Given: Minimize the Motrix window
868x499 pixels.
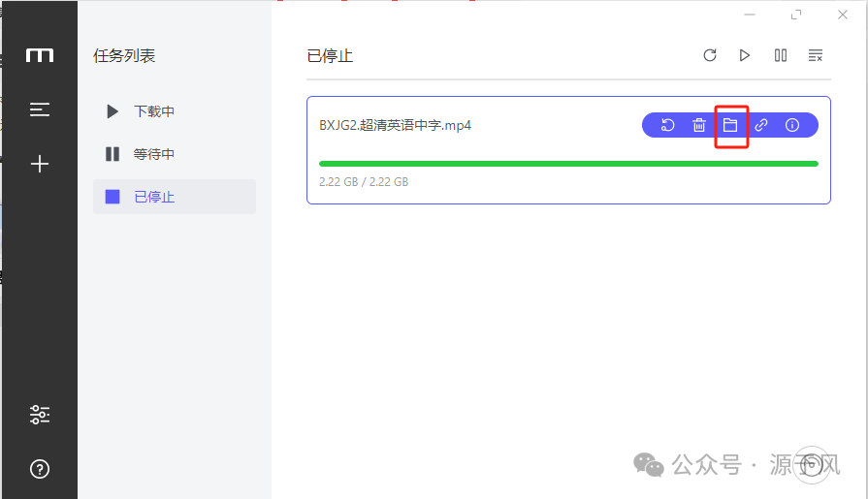Looking at the screenshot, I should pos(750,15).
